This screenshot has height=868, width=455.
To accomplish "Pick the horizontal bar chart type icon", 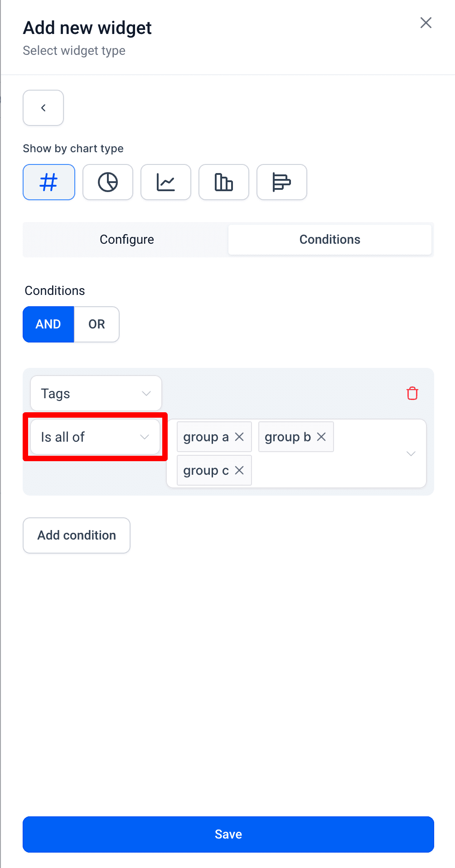I will point(282,182).
